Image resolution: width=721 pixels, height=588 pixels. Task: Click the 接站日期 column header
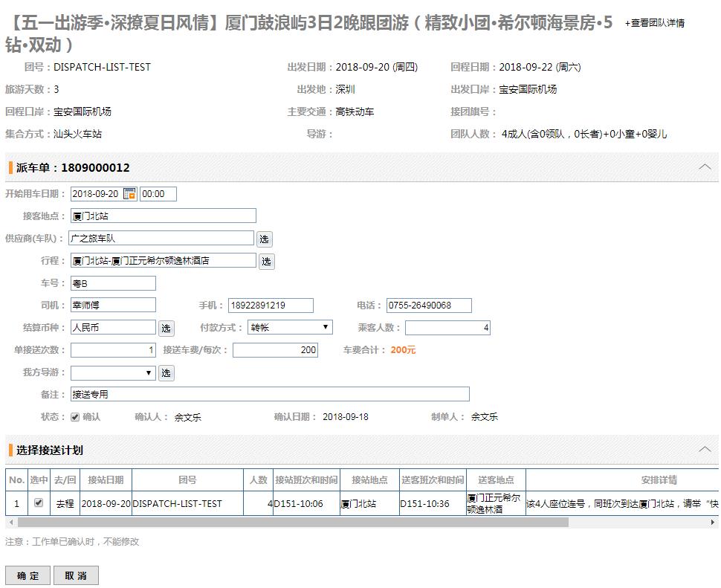[106, 480]
